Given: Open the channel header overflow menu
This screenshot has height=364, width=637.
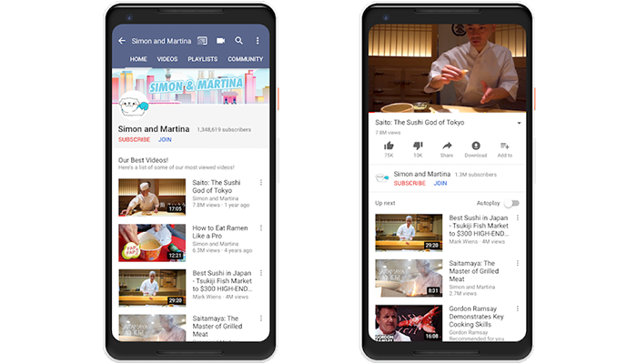Looking at the screenshot, I should coord(258,41).
